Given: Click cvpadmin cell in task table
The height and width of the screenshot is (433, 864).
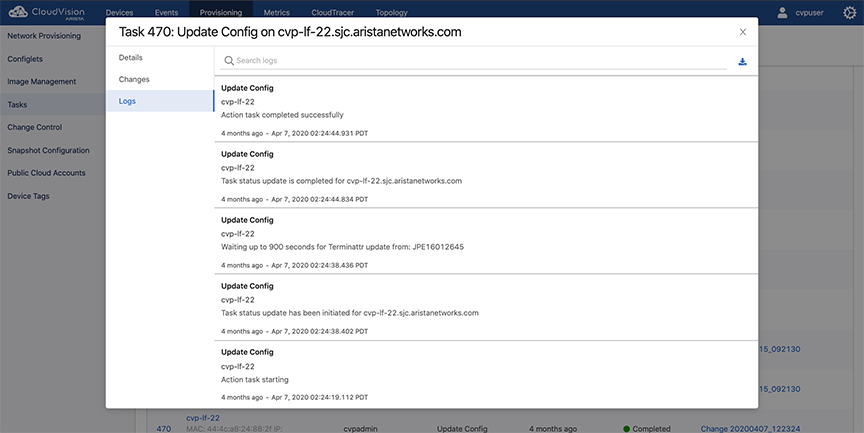Looking at the screenshot, I should click(x=360, y=429).
